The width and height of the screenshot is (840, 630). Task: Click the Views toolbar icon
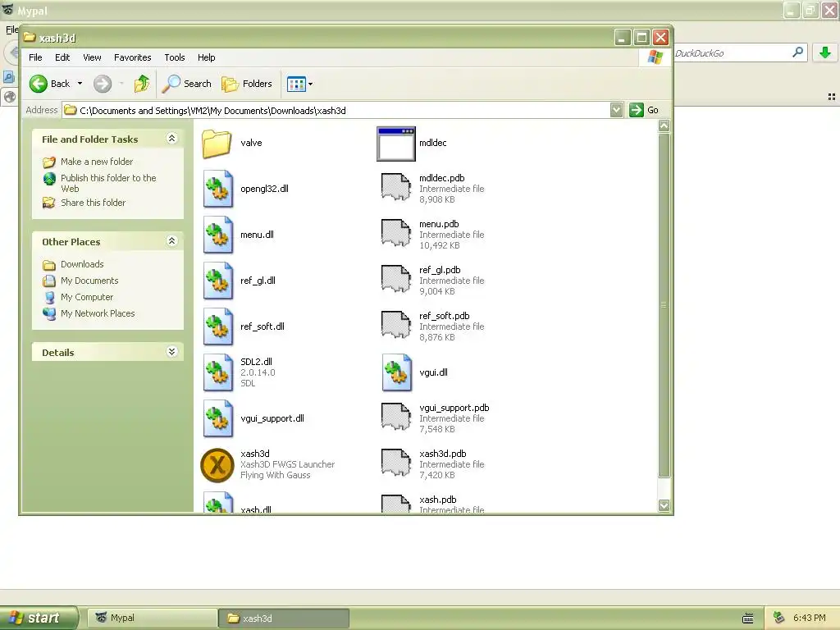(295, 84)
